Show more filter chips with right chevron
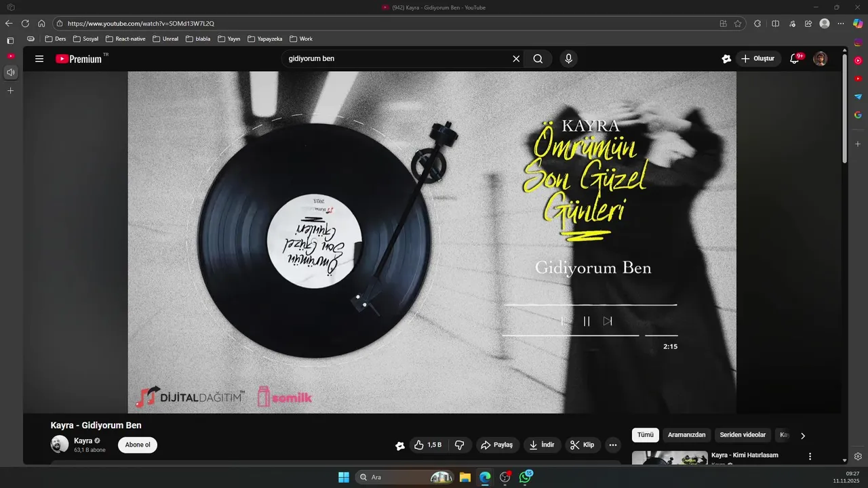 pos(803,436)
